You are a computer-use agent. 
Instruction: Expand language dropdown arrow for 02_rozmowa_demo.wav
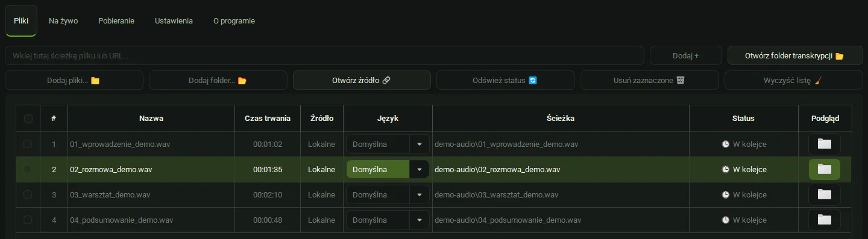pos(419,170)
